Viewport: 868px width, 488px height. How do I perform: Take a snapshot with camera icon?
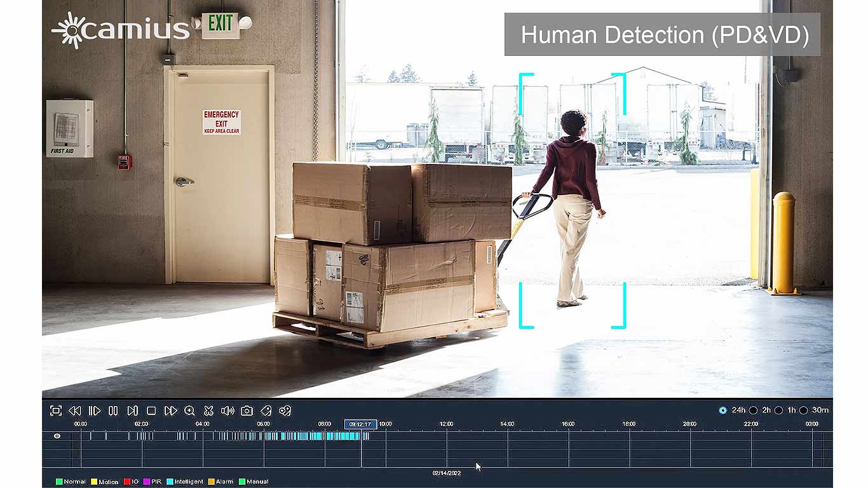click(247, 411)
